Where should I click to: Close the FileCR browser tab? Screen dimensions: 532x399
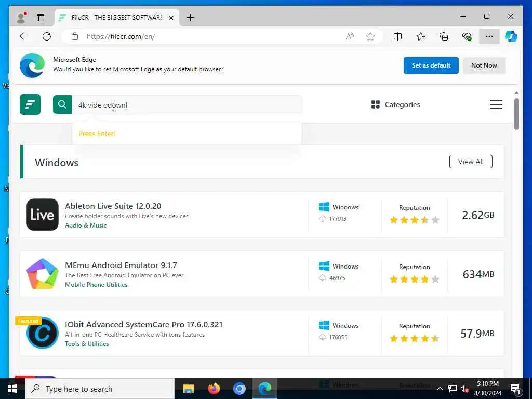[x=171, y=18]
